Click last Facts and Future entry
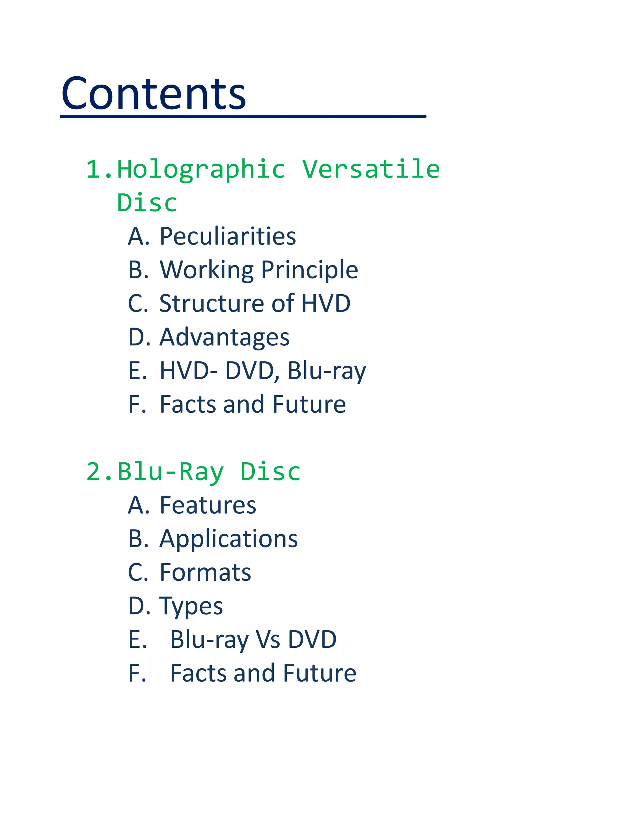 263,673
